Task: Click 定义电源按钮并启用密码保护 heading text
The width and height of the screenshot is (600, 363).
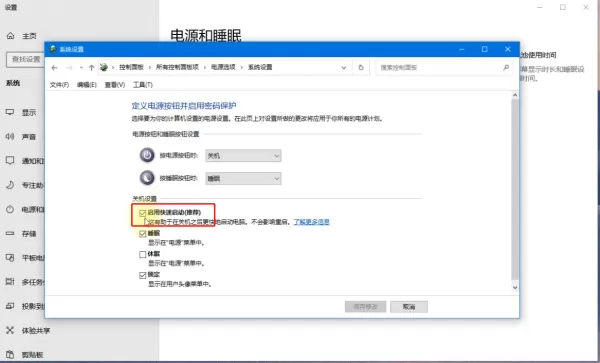Action: point(184,106)
